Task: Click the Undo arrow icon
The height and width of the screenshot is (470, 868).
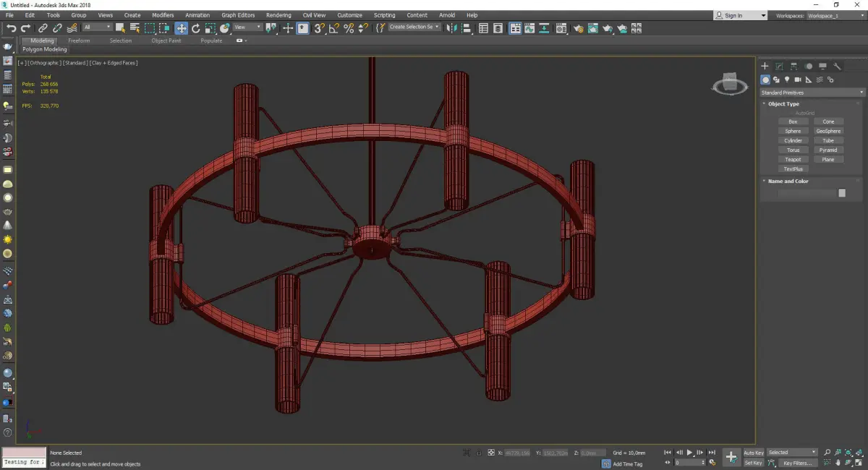Action: pos(11,28)
